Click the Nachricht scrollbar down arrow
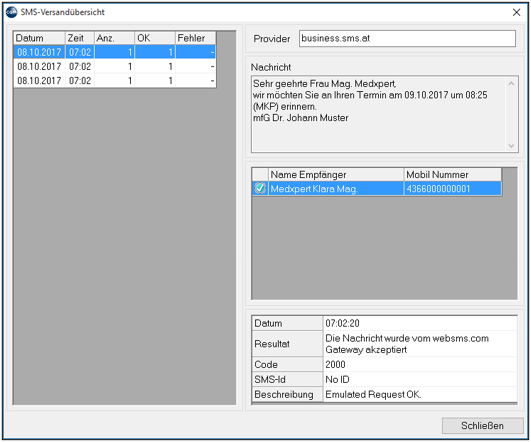This screenshot has height=442, width=531. click(511, 146)
